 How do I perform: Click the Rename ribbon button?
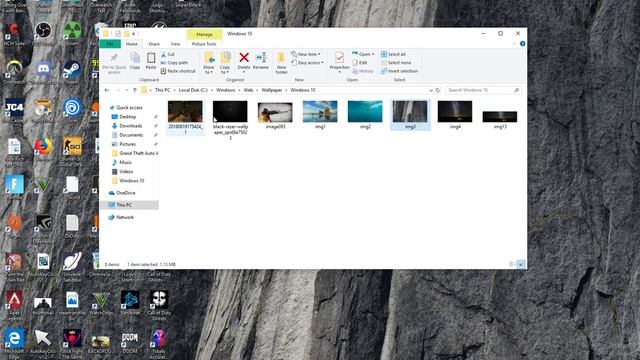click(261, 61)
